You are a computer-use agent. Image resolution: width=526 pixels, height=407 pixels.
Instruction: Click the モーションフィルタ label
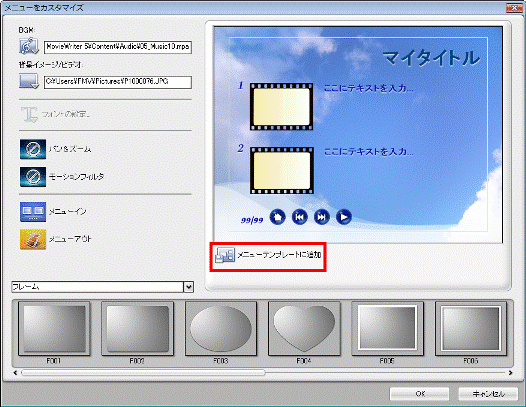(x=76, y=177)
